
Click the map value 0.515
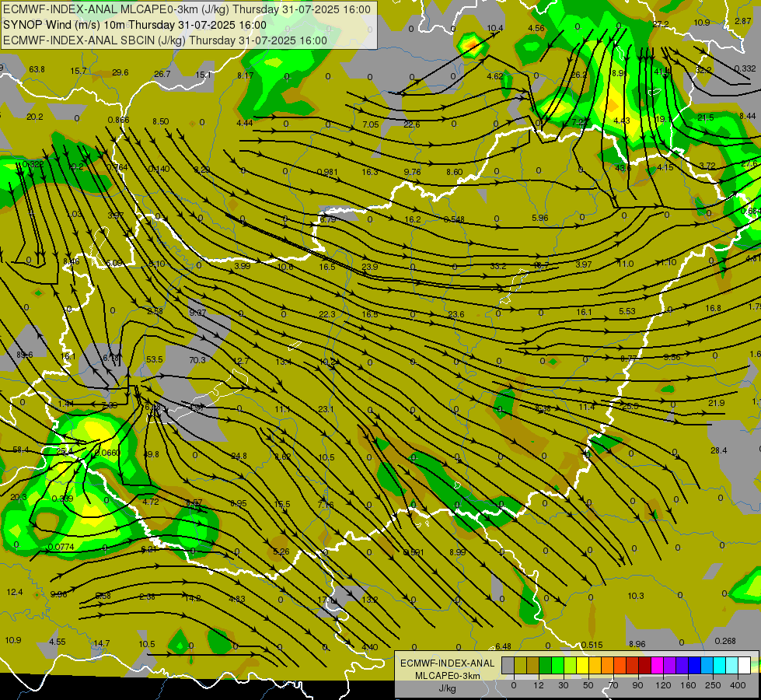[592, 645]
